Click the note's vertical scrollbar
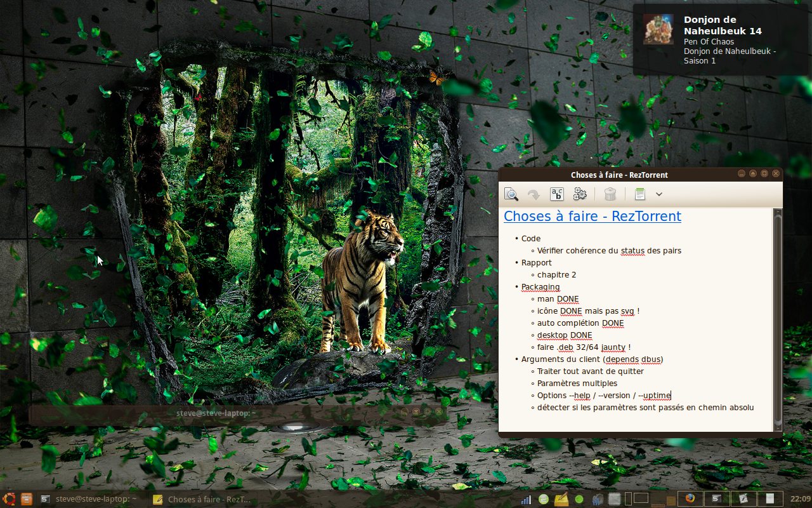Viewport: 812px width, 508px height. point(778,319)
